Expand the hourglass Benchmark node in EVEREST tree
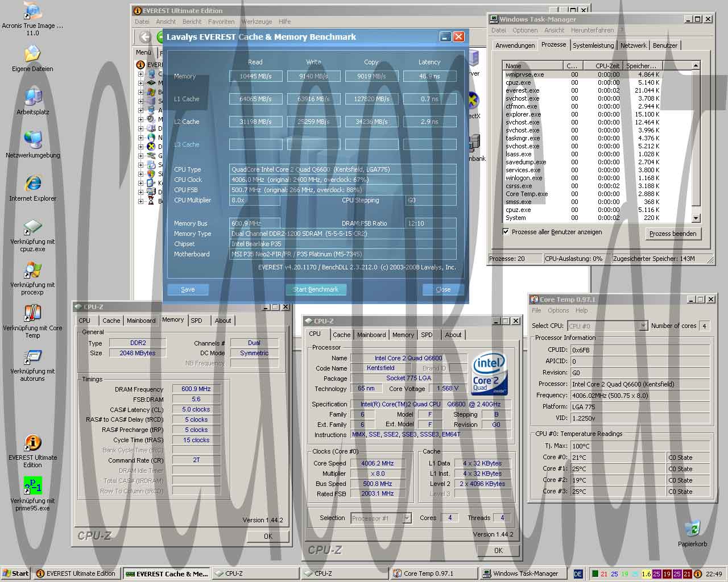 pyautogui.click(x=140, y=201)
